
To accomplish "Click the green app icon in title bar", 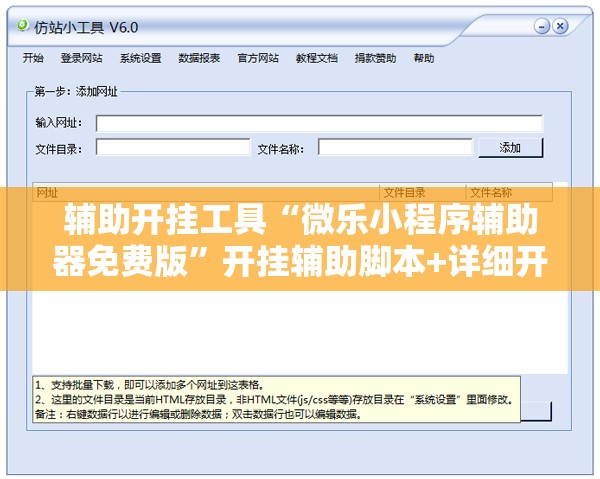I will coord(23,26).
